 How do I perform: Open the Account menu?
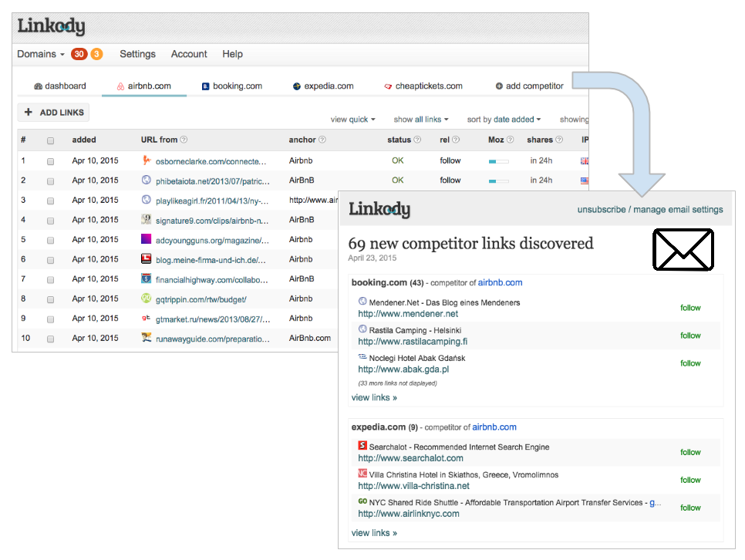tap(189, 54)
